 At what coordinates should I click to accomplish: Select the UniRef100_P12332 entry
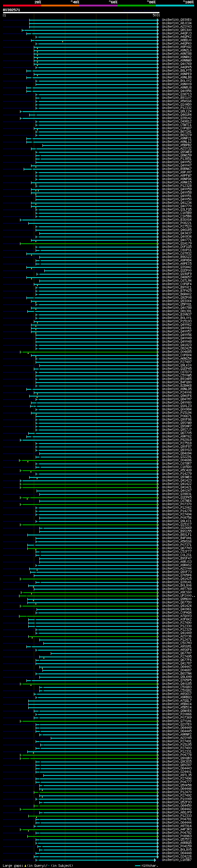177,108
